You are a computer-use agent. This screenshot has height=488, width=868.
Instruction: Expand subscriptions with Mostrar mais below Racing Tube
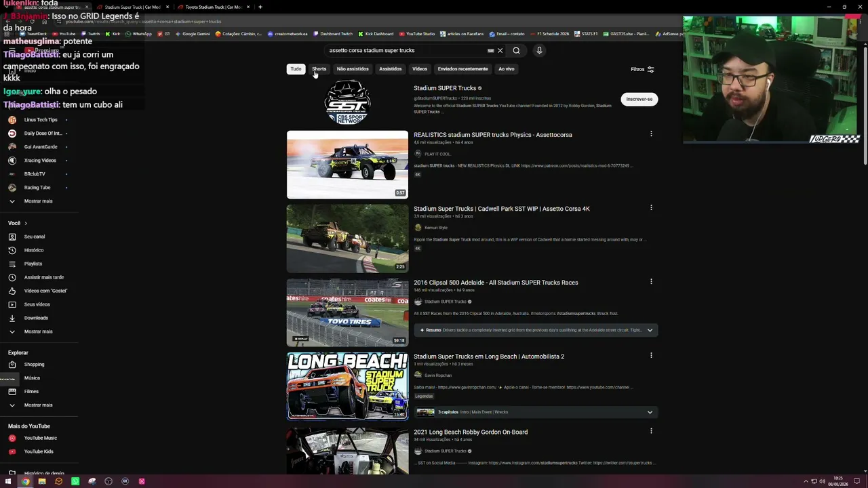[x=38, y=201]
